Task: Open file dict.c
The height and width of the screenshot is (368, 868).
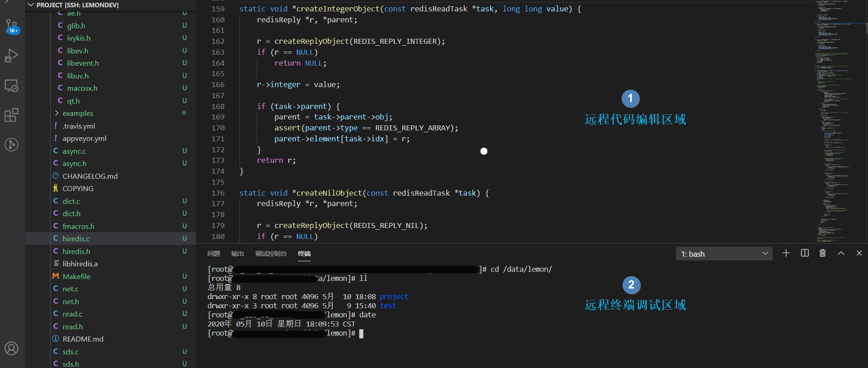Action: (71, 201)
